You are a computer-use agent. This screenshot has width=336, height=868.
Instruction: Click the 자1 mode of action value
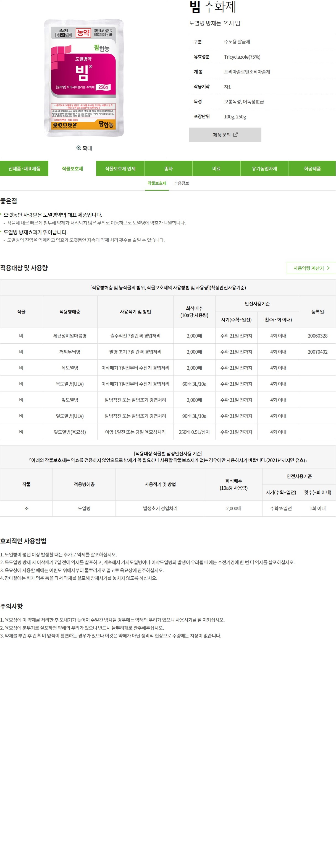(227, 87)
